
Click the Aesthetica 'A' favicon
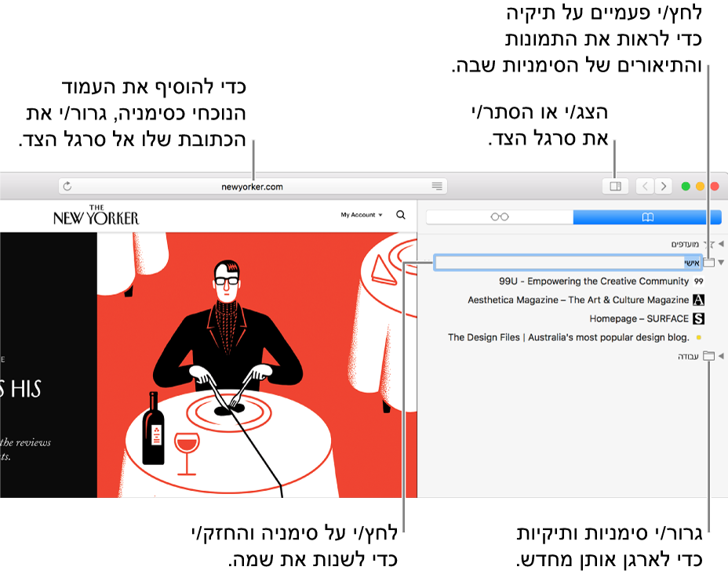coord(698,300)
